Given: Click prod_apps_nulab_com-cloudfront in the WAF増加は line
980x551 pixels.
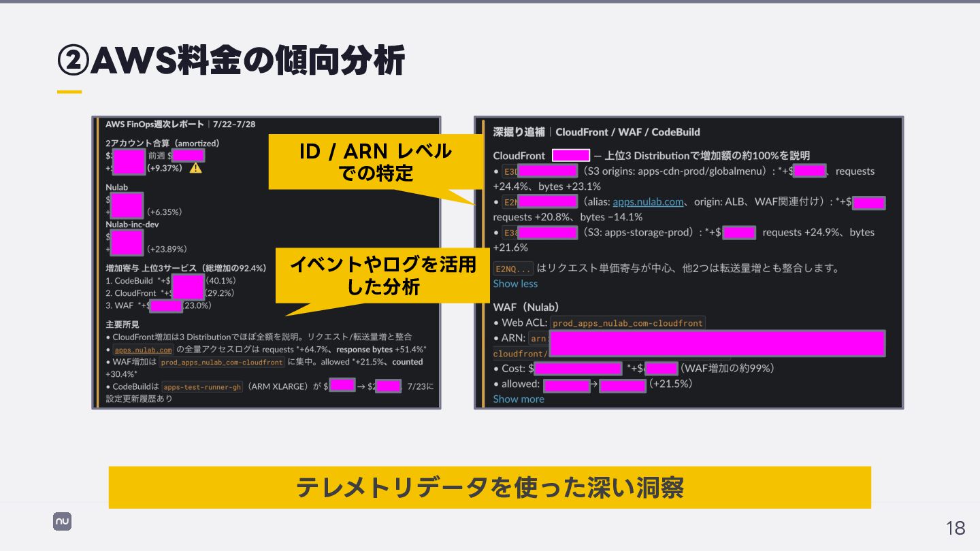Looking at the screenshot, I should tap(221, 363).
